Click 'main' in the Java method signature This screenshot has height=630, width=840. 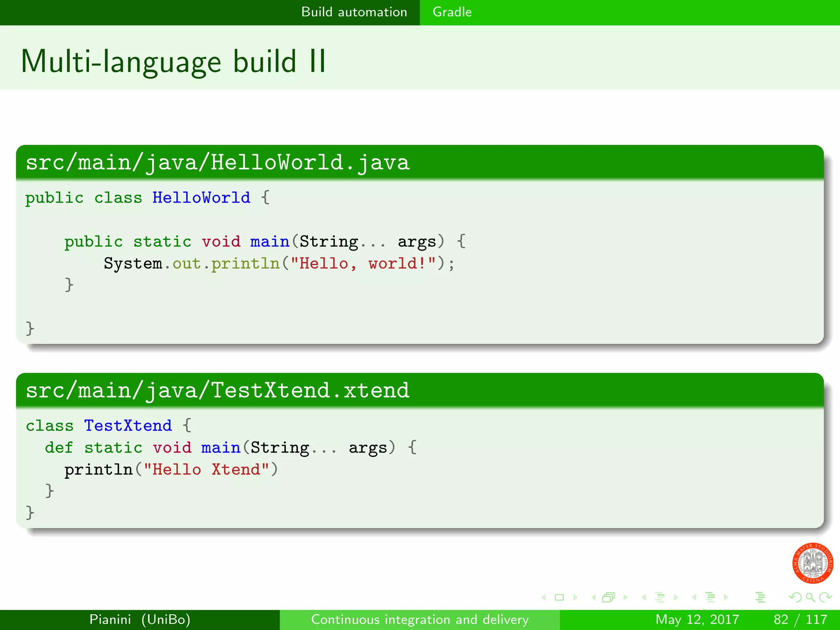click(x=270, y=242)
